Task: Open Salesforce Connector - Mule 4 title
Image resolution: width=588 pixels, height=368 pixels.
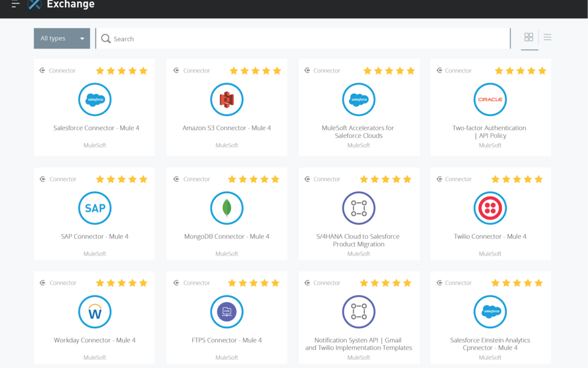Action: point(96,128)
